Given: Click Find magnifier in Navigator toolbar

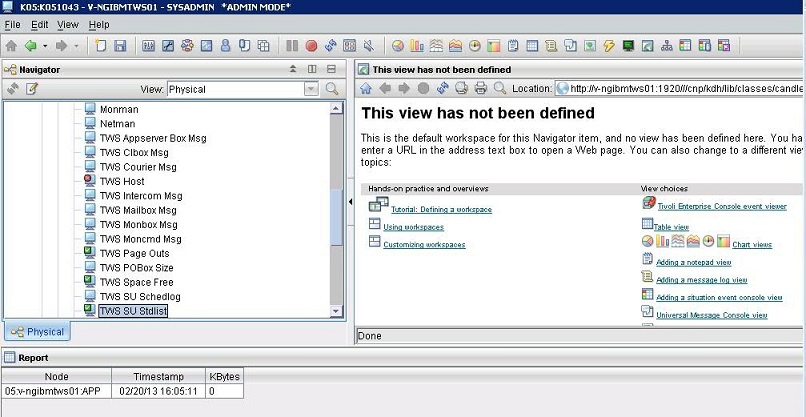Looking at the screenshot, I should (332, 89).
